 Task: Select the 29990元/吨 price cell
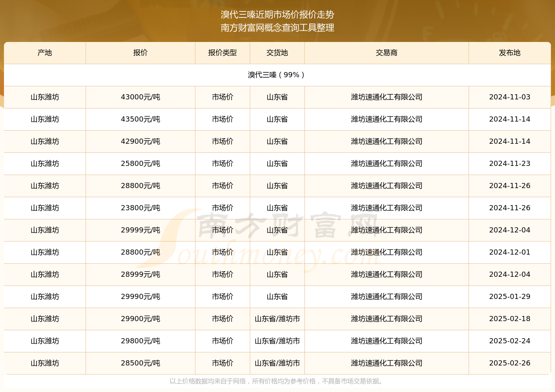140,297
